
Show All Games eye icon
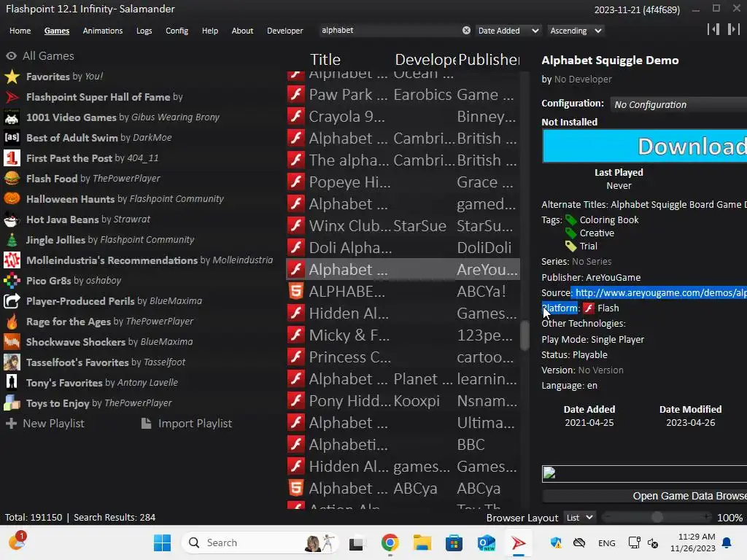pos(11,55)
